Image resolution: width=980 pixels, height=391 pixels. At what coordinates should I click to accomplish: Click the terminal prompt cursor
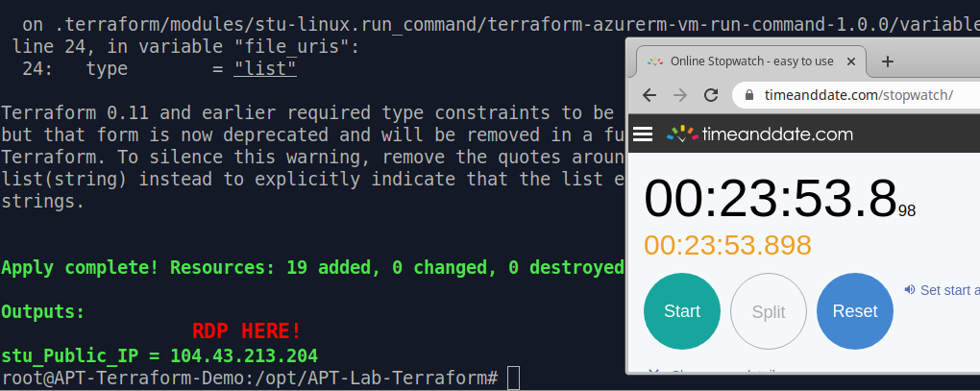point(513,379)
